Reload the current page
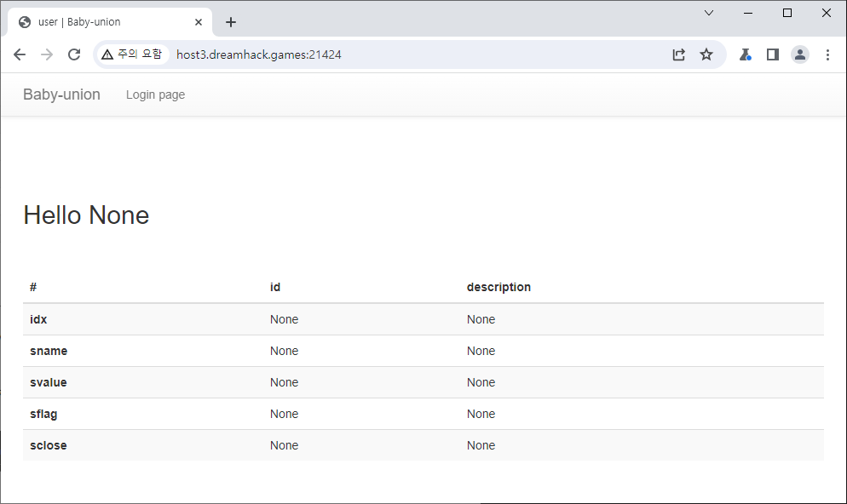 [74, 54]
